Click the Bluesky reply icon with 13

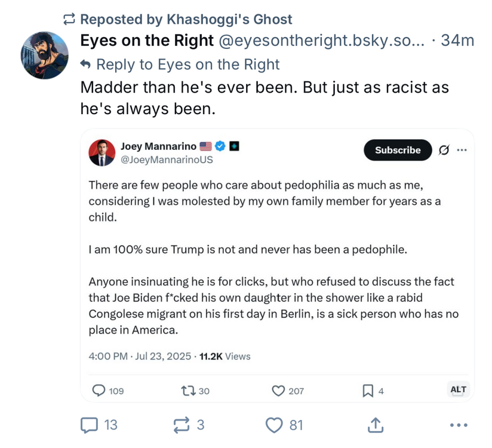(x=90, y=425)
